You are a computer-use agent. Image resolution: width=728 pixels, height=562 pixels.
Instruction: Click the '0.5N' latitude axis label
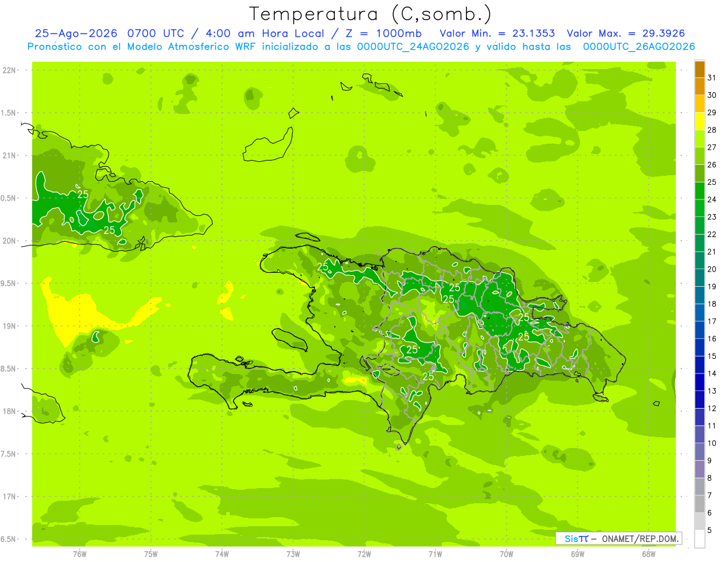pos(9,198)
